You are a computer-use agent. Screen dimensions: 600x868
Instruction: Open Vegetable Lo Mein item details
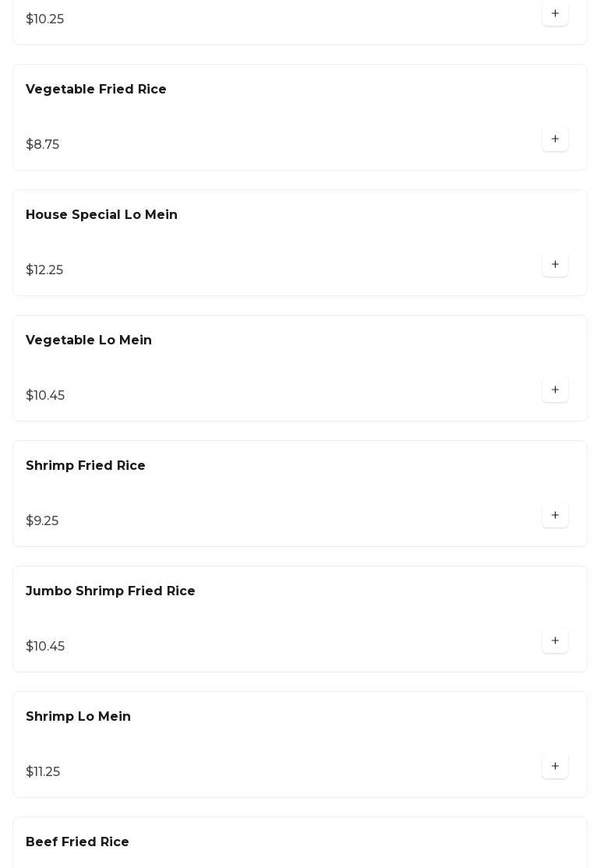[x=89, y=340]
